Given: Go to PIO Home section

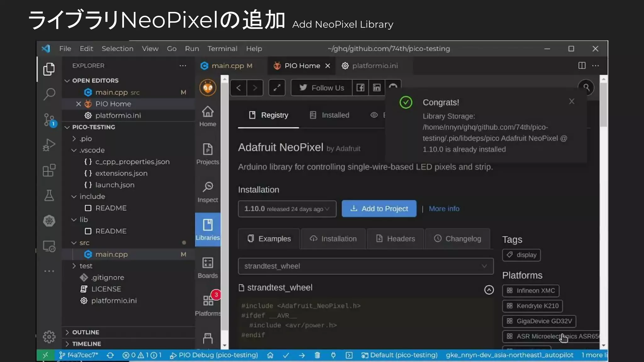Looking at the screenshot, I should 208,116.
